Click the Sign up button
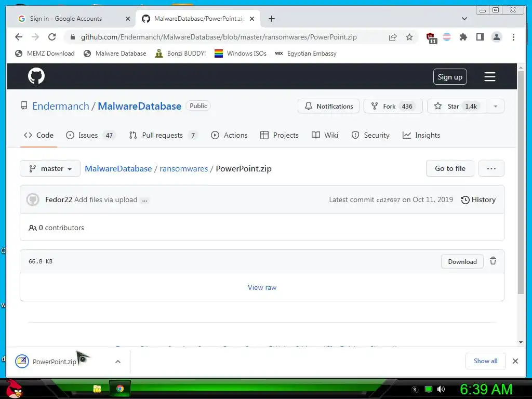The width and height of the screenshot is (532, 399). pos(450,77)
